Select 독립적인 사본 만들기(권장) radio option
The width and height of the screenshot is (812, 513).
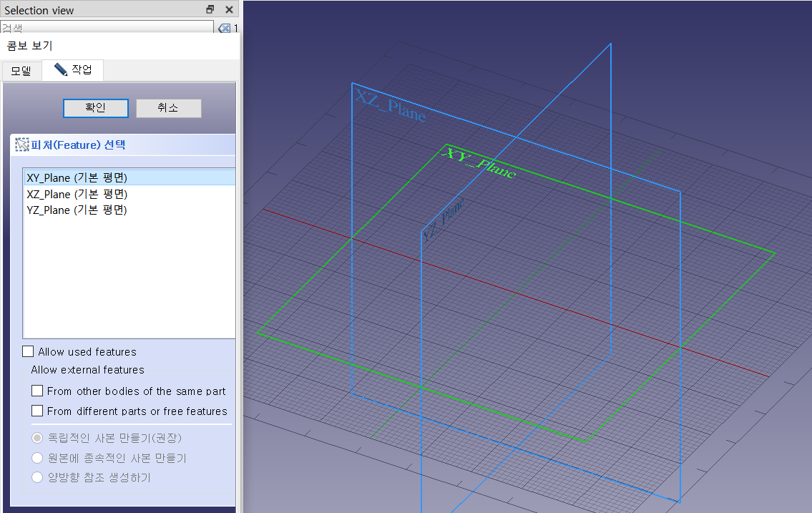coord(37,438)
